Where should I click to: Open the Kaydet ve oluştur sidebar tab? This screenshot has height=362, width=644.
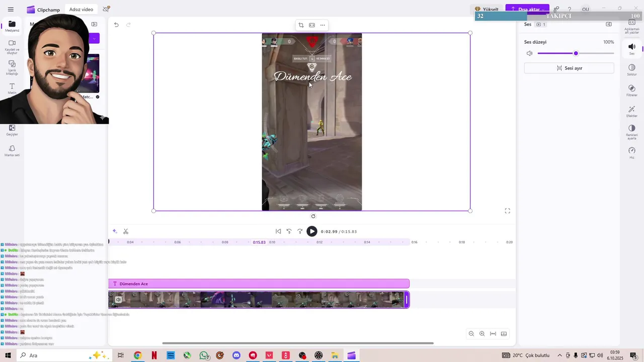[12, 47]
